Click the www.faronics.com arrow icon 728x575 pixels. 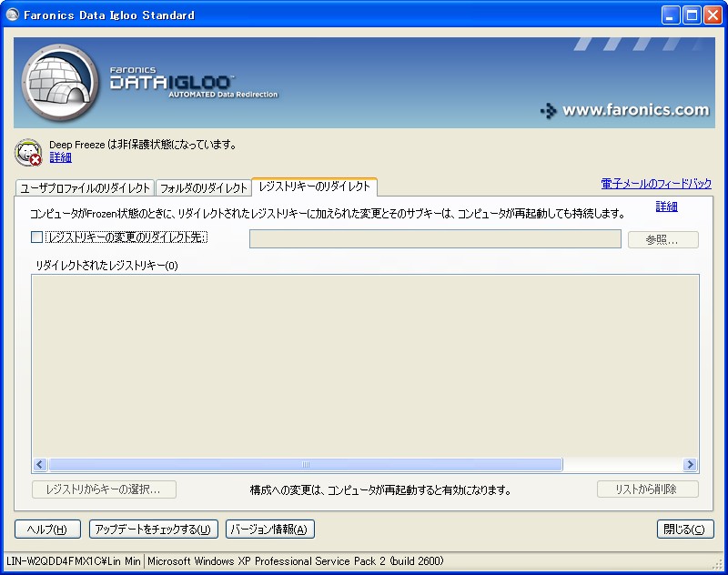[x=549, y=110]
